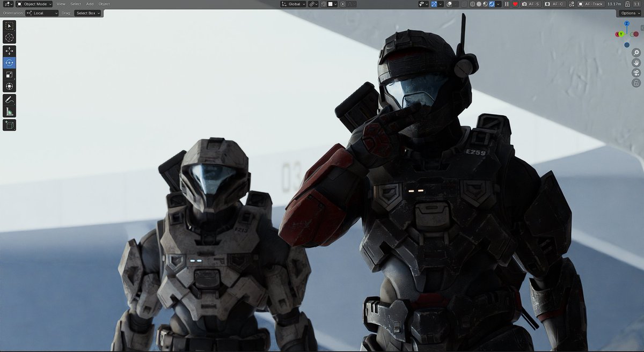Activate the Scale tool

pos(10,74)
